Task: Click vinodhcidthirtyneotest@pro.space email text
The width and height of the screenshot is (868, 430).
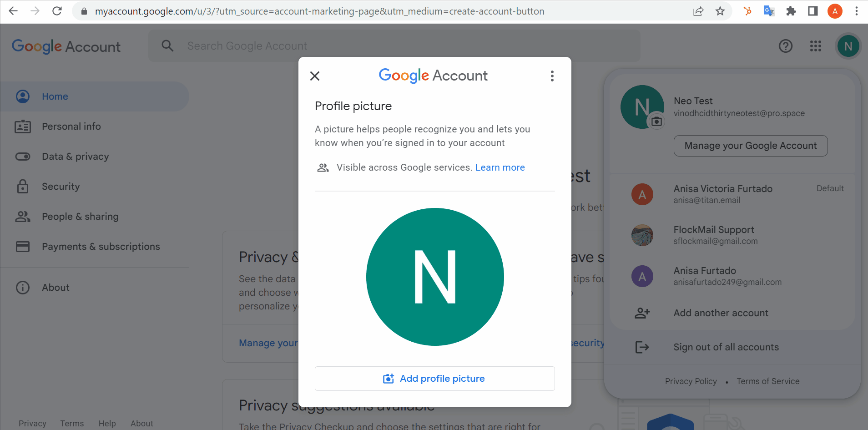Action: point(739,113)
